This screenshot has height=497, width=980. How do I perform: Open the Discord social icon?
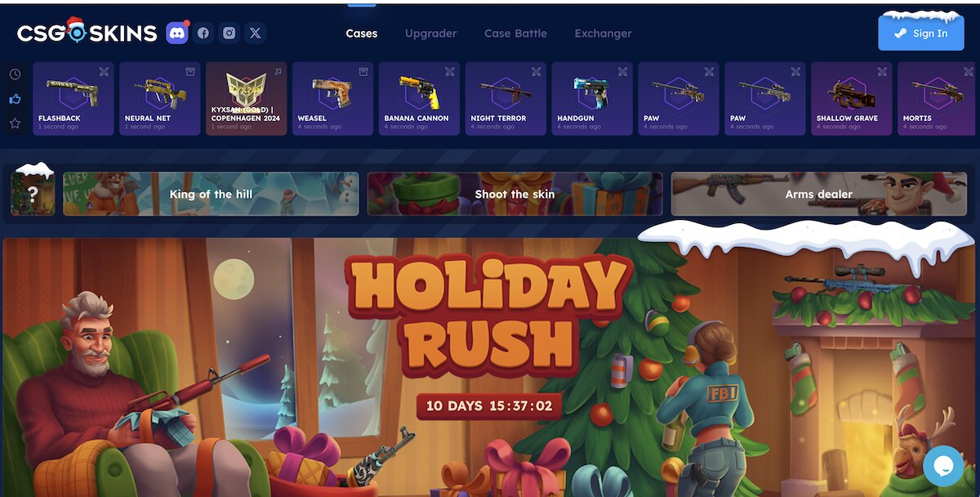(x=177, y=34)
